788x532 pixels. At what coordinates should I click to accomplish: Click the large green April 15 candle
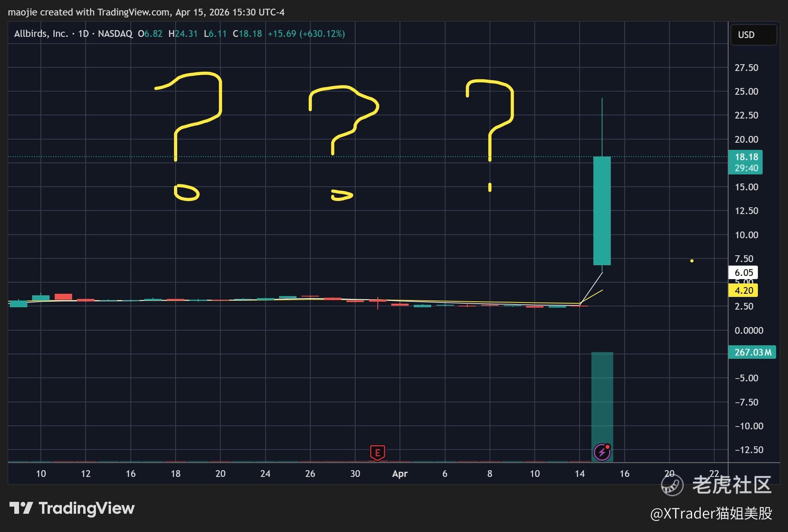[602, 210]
